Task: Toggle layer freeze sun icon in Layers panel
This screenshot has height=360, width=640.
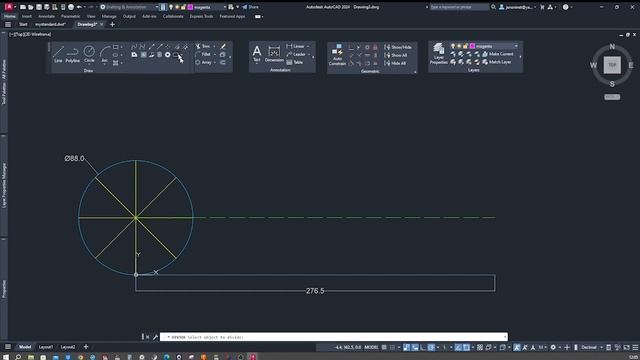Action: pyautogui.click(x=459, y=46)
